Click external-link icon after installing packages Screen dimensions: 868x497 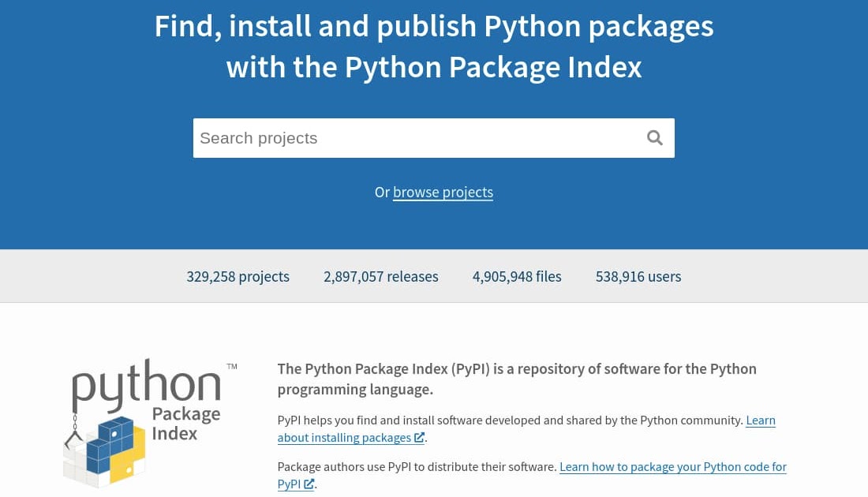pyautogui.click(x=419, y=438)
